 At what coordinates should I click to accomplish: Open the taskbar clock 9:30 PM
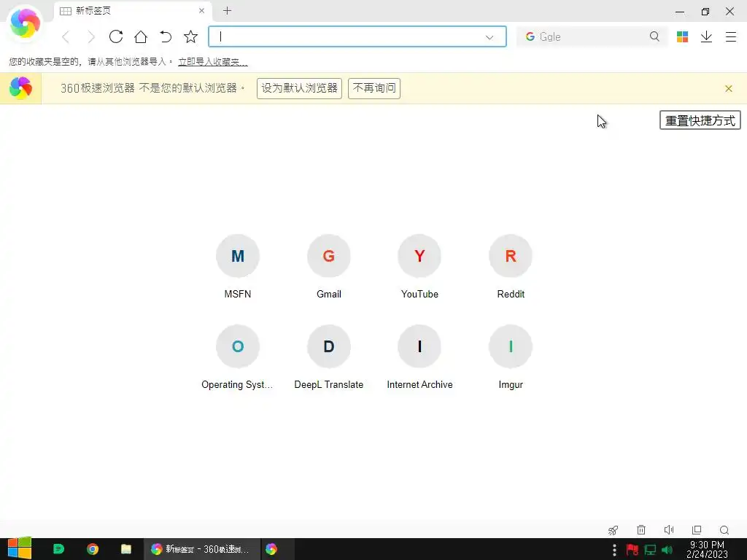(707, 550)
